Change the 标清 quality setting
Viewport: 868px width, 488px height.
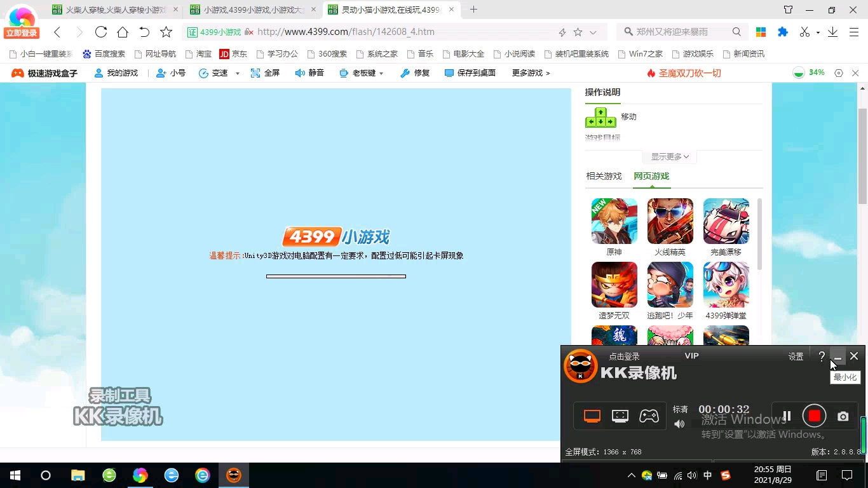click(680, 409)
